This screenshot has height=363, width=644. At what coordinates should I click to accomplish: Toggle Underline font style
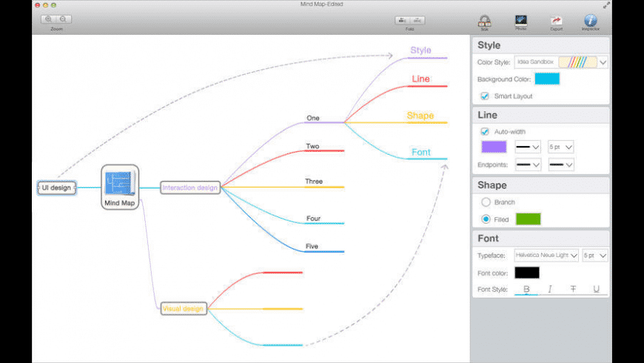596,289
